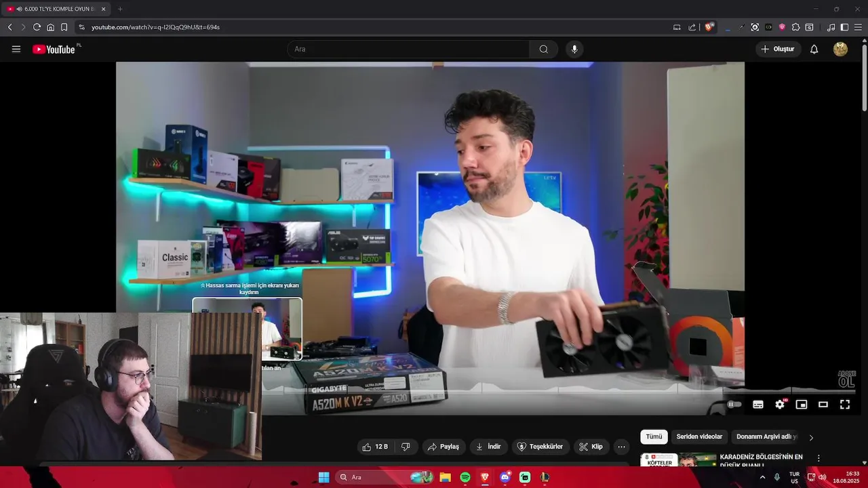Show hidden system tray icons
The image size is (868, 488).
coord(762,477)
